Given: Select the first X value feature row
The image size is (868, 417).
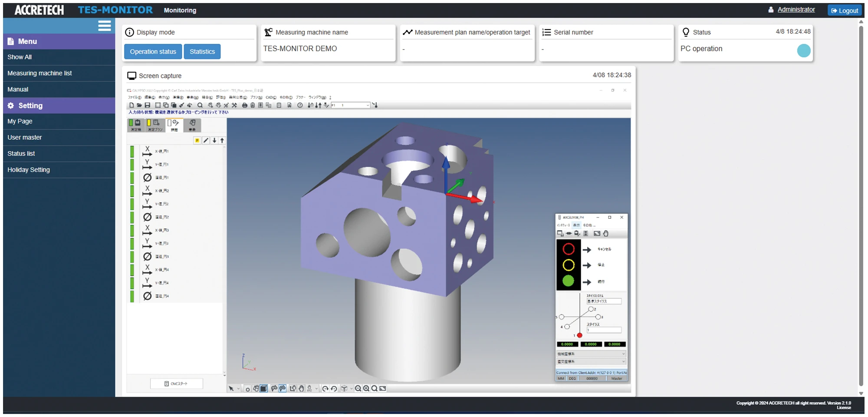Looking at the screenshot, I should tap(176, 151).
